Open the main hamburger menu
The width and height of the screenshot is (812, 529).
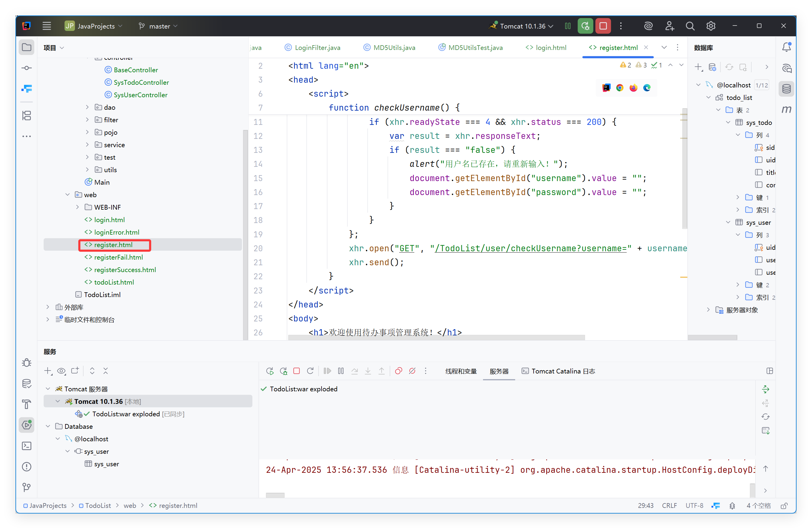pyautogui.click(x=47, y=26)
